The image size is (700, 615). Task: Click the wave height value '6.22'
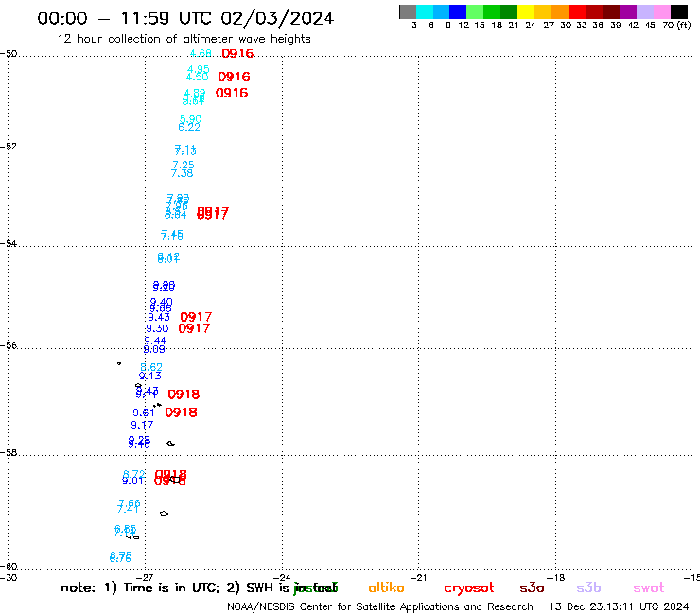189,127
